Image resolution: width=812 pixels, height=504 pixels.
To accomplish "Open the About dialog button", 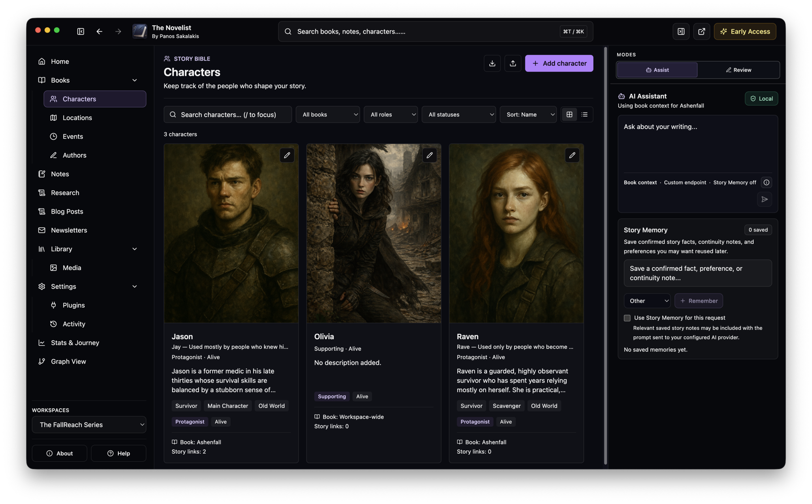I will [59, 453].
